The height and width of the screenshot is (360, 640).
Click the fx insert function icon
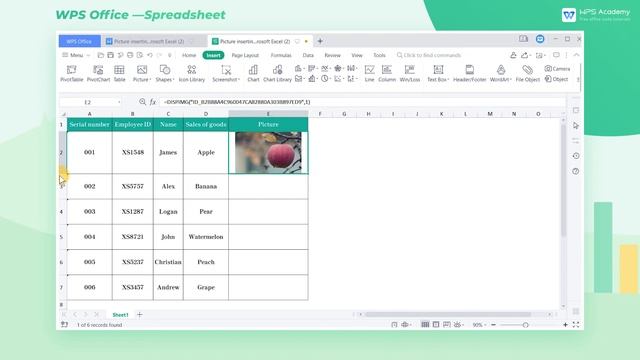(x=153, y=102)
